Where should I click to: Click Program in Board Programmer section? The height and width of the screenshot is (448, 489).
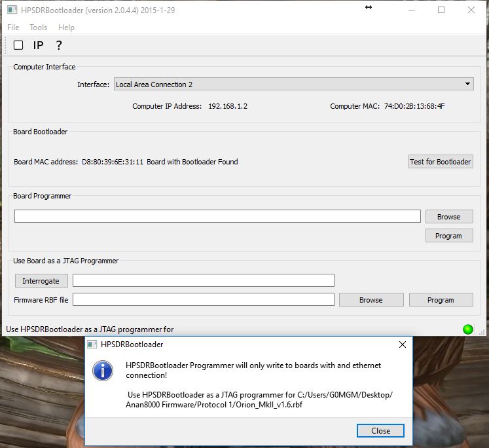pos(449,236)
